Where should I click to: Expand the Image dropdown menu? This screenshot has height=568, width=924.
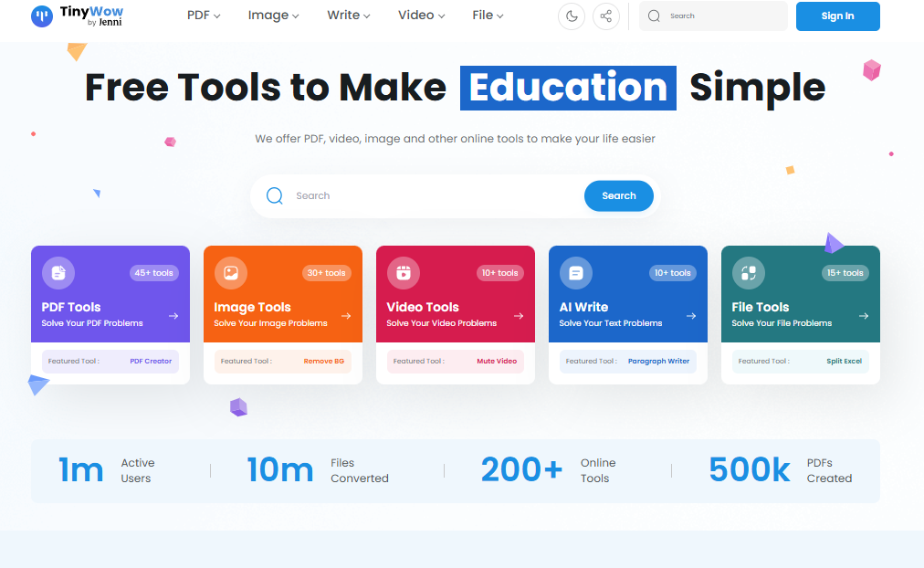[x=273, y=16]
